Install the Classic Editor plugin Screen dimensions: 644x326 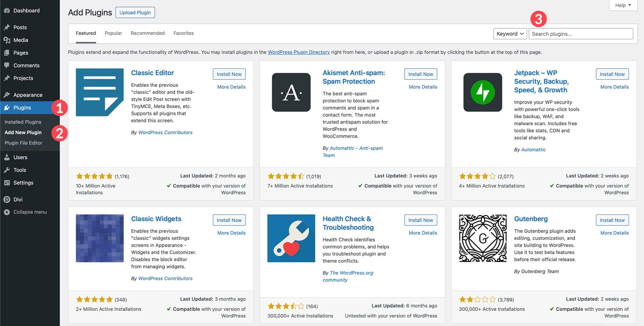point(229,74)
